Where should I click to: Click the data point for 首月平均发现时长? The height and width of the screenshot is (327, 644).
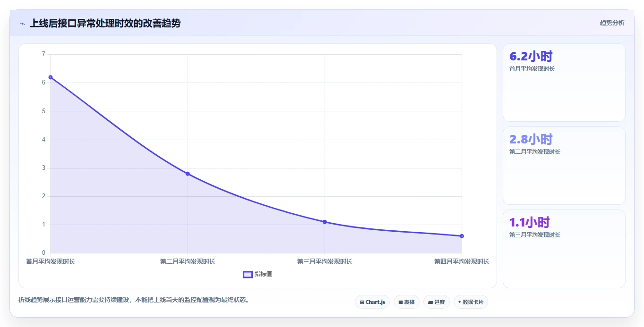(x=51, y=77)
